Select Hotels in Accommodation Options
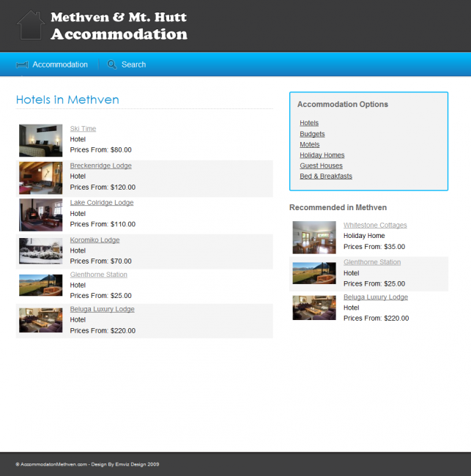The image size is (471, 476). coord(309,123)
